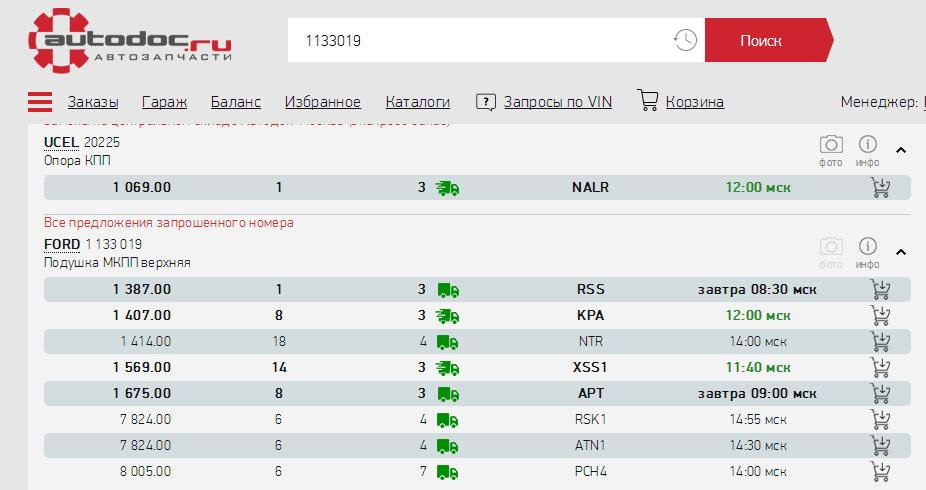The height and width of the screenshot is (490, 926).
Task: Select price 1 387.00
Action: (142, 289)
